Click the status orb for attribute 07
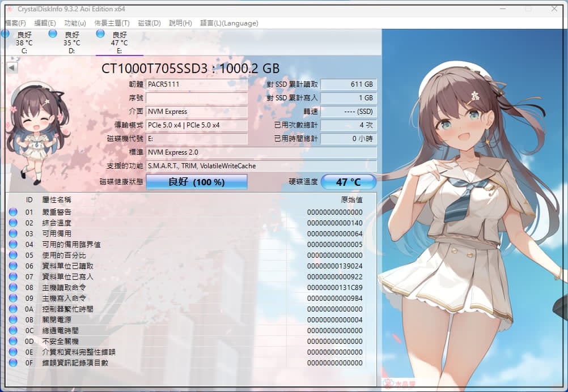Screen dimensions: 568x392 click(x=13, y=276)
